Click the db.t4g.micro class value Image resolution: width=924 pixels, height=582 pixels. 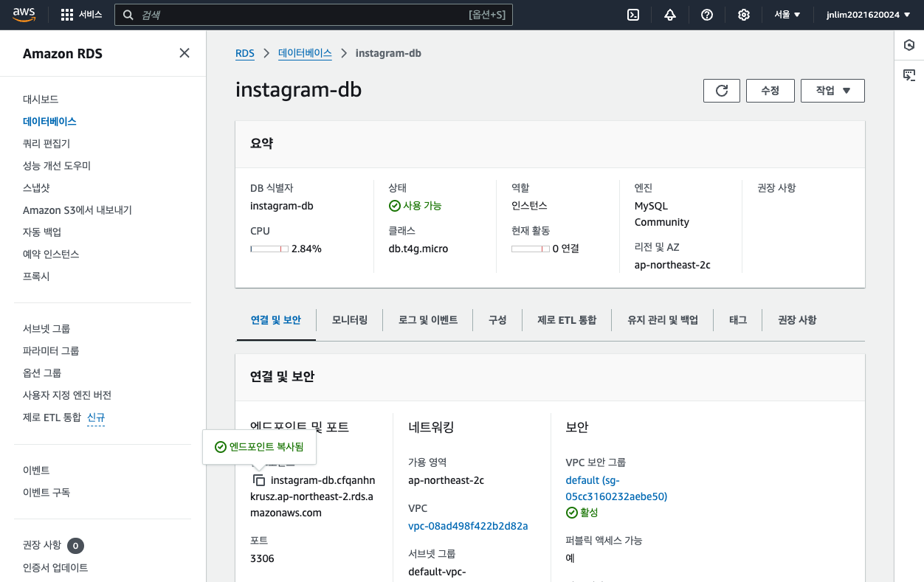(x=418, y=249)
